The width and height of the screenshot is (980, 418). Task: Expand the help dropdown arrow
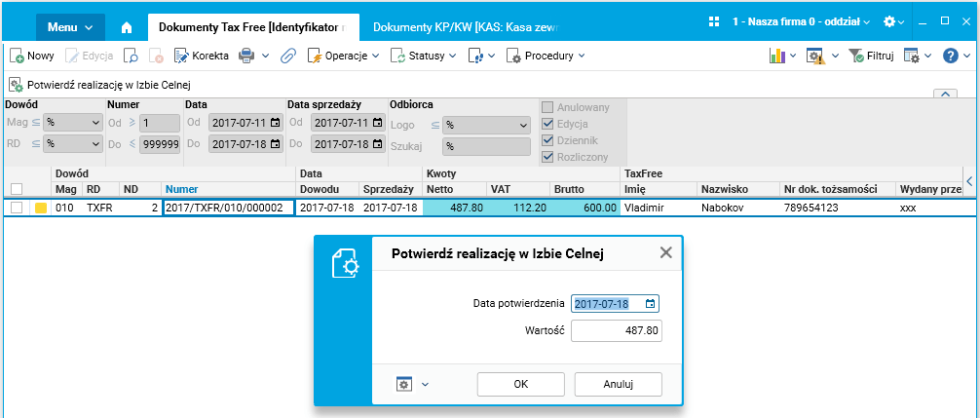[x=967, y=56]
